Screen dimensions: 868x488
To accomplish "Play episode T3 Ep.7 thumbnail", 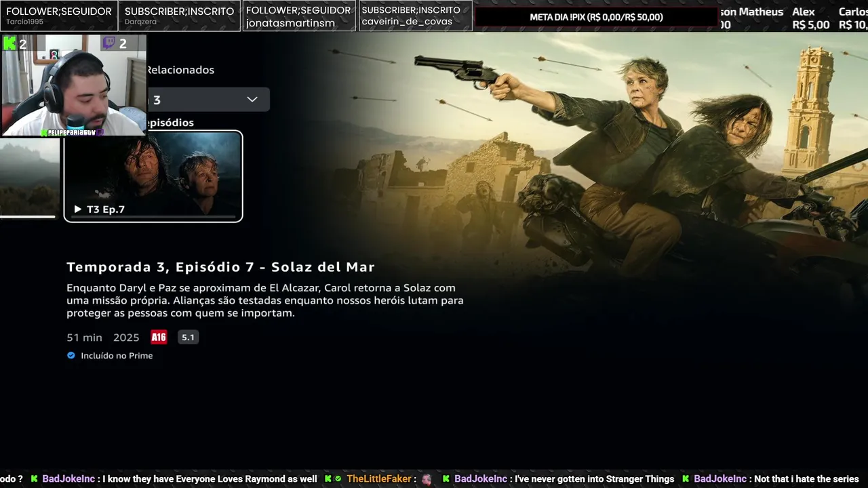I will [153, 176].
